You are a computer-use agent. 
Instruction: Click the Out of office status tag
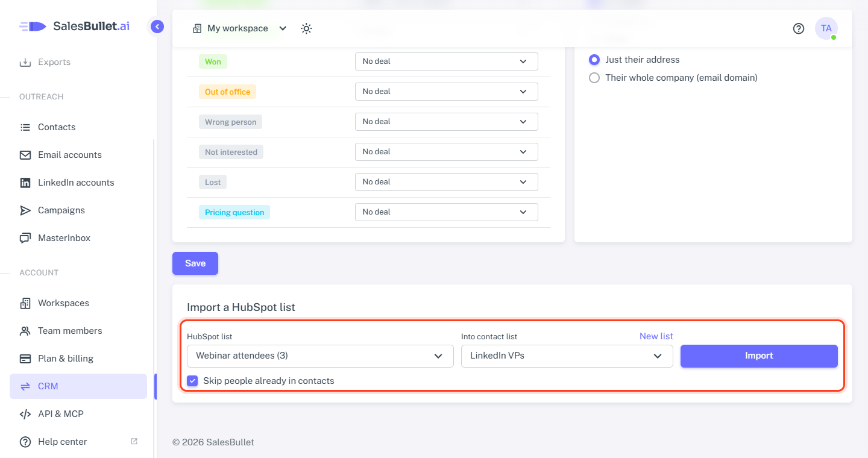point(227,92)
